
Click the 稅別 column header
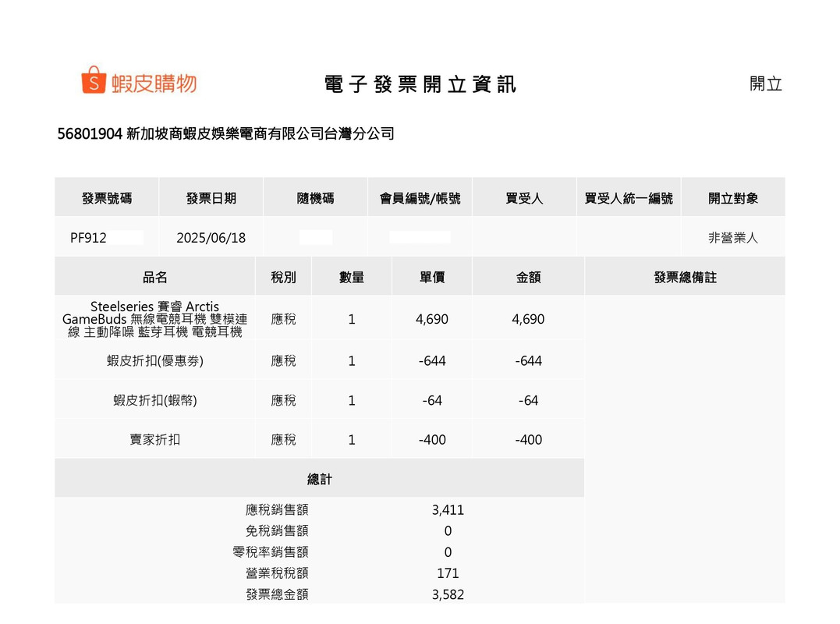click(x=283, y=277)
